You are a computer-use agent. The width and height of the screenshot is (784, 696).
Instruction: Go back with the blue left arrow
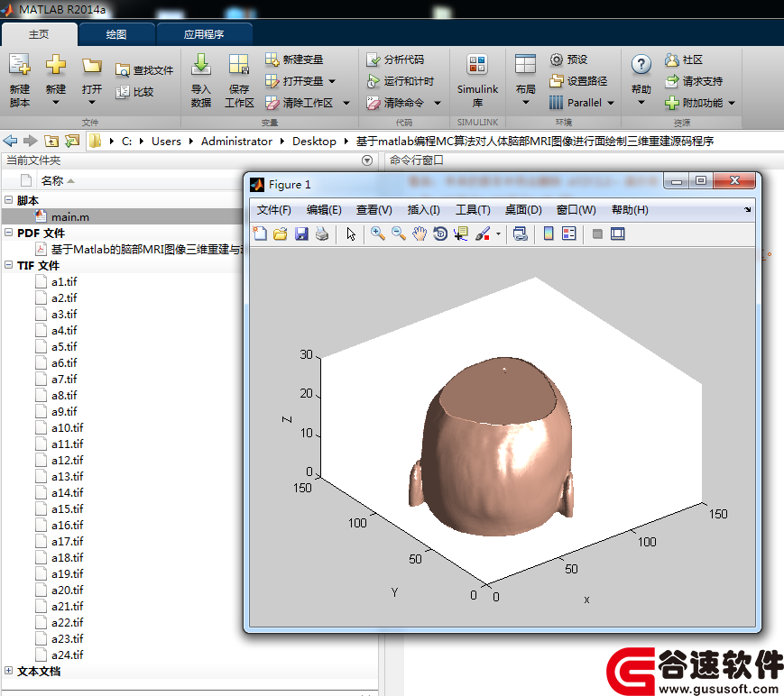(x=10, y=141)
